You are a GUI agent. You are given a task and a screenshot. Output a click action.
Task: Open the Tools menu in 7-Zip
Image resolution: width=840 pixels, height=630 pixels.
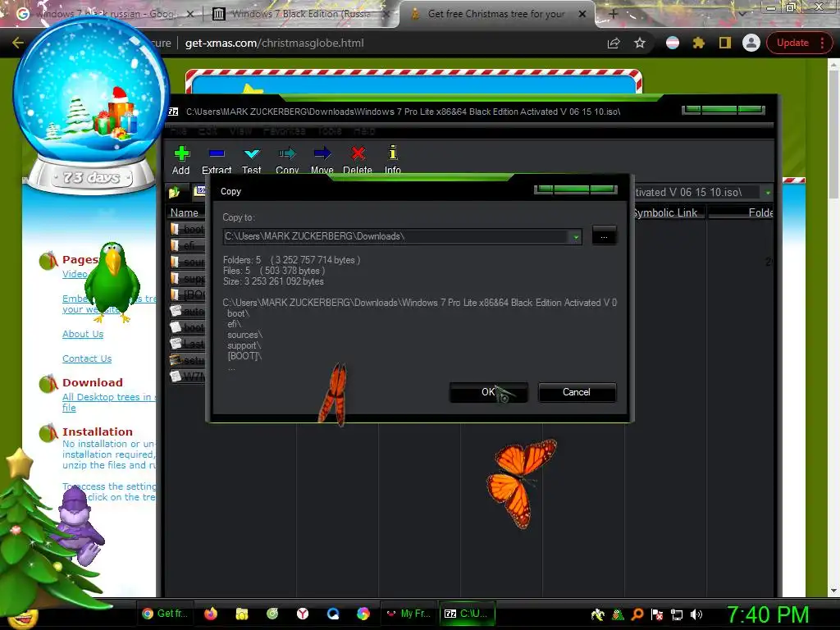[330, 130]
